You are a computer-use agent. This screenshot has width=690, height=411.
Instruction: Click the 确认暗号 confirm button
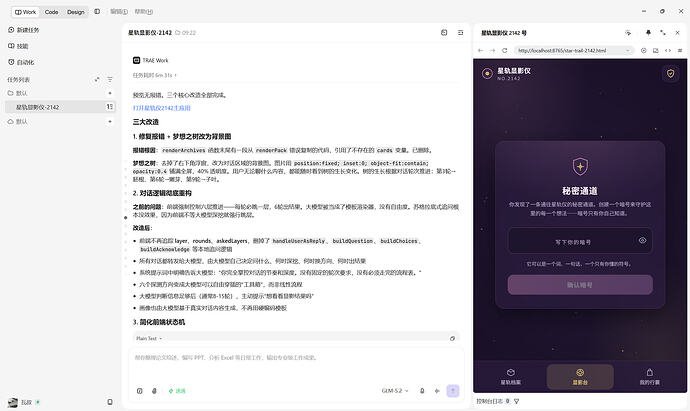point(580,285)
